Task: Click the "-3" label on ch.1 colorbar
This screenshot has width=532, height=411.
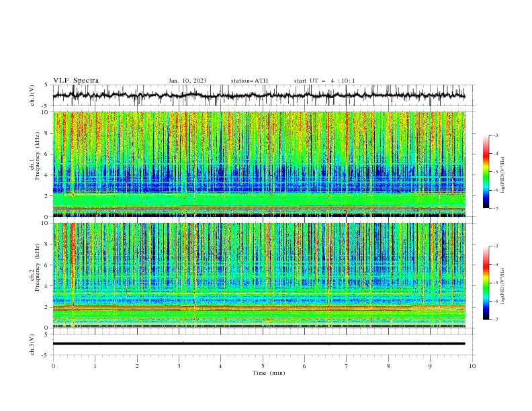Action: coord(496,135)
